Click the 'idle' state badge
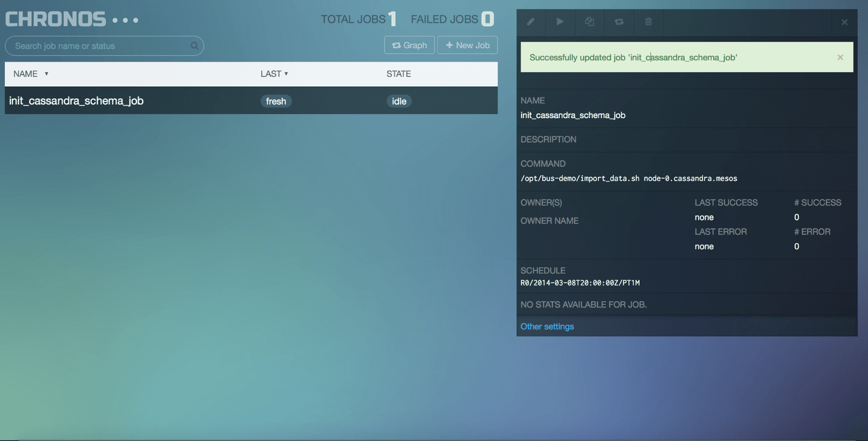Screen dimensions: 868x441 (399, 101)
